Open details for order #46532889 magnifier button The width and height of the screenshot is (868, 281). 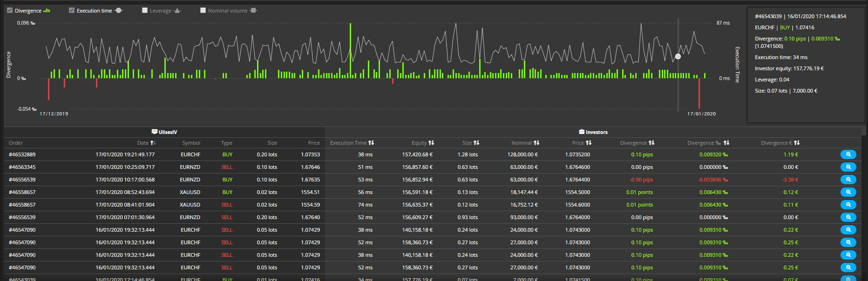point(848,154)
